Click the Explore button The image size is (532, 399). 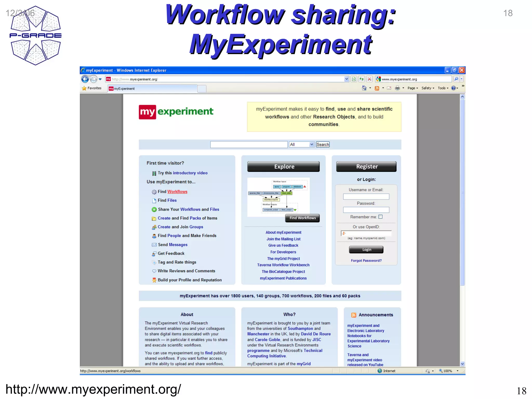coord(283,167)
